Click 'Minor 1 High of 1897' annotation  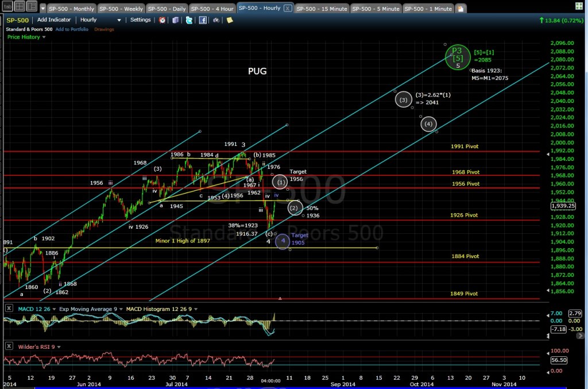point(183,240)
